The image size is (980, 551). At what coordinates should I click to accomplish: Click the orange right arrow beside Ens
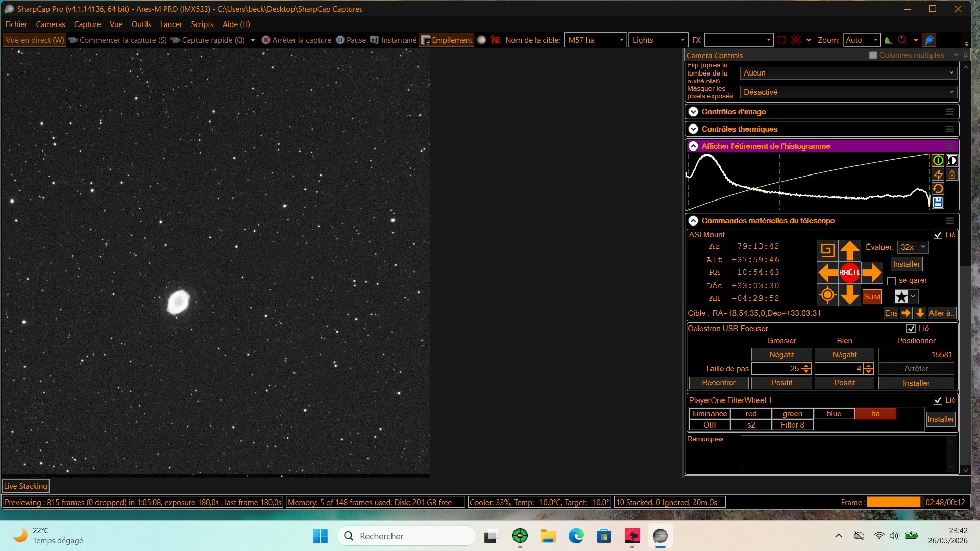tap(906, 313)
